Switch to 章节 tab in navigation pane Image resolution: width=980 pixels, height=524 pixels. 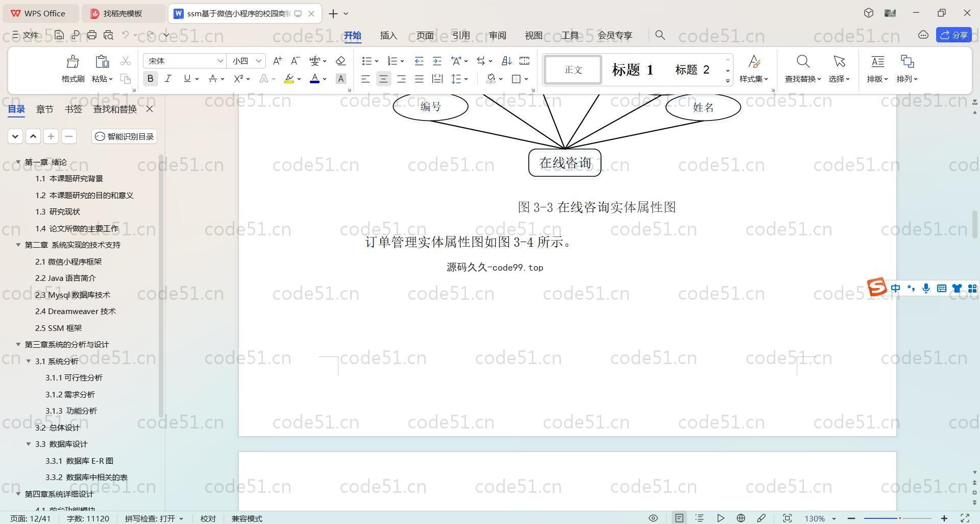click(x=44, y=109)
